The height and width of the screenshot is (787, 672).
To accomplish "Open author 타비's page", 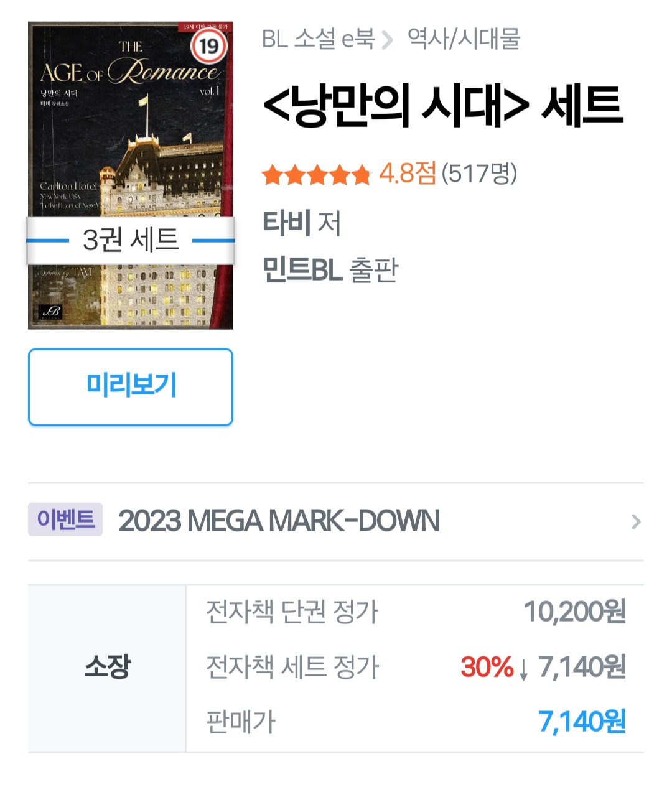I will point(287,222).
